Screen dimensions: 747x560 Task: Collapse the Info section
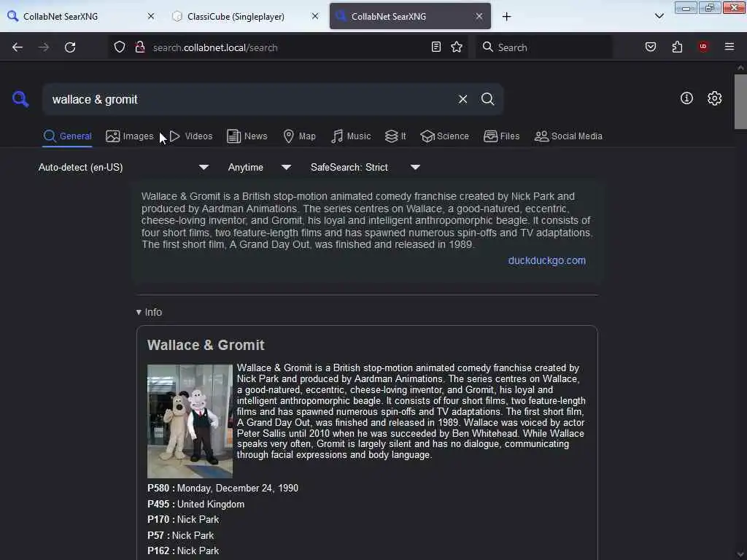tap(149, 312)
